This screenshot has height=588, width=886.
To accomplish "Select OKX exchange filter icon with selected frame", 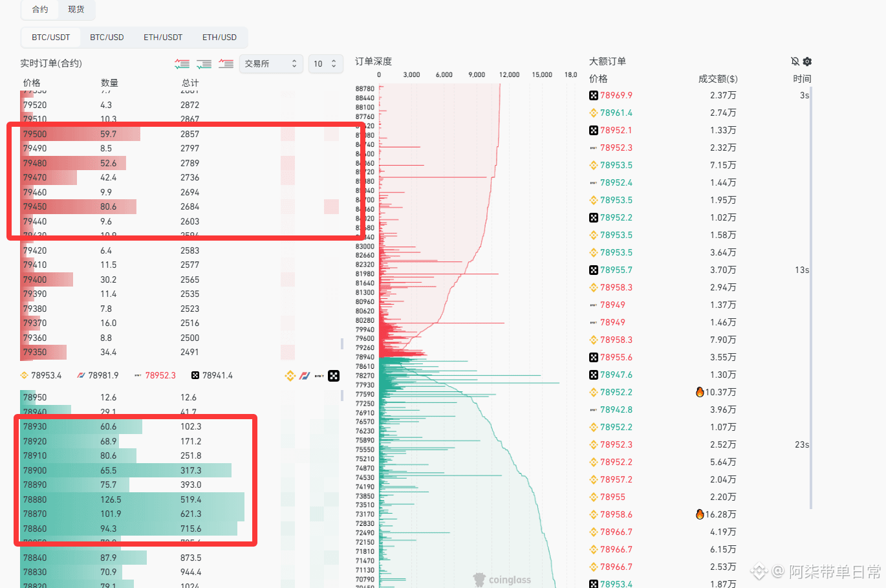I will pyautogui.click(x=334, y=376).
